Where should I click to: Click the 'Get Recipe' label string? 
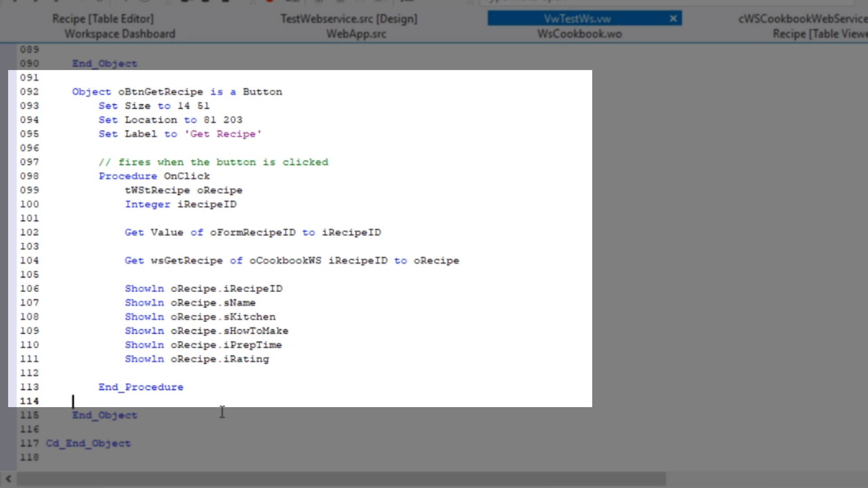223,134
